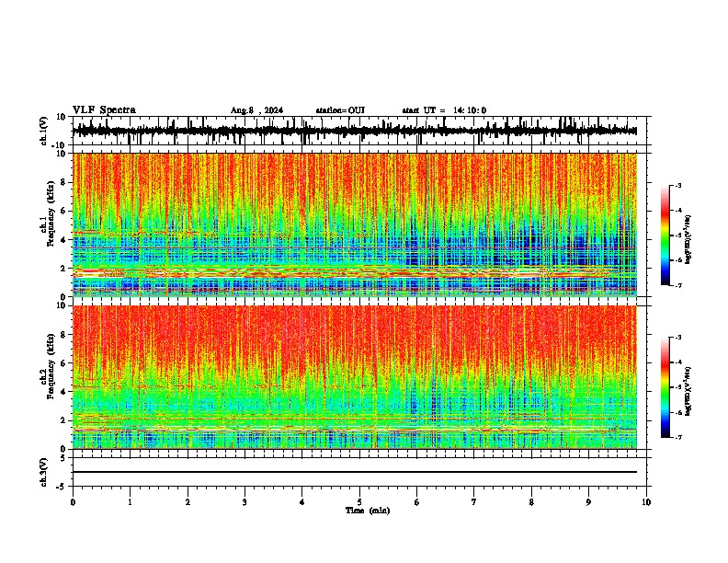Click time axis tick label '6'
Screen dimensions: 728x563
pyautogui.click(x=417, y=502)
